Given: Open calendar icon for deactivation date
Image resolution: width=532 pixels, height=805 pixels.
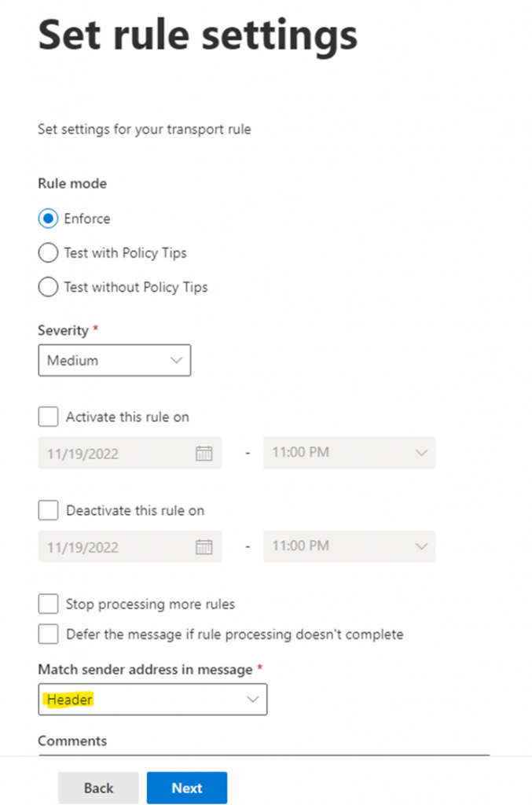Looking at the screenshot, I should coord(204,546).
